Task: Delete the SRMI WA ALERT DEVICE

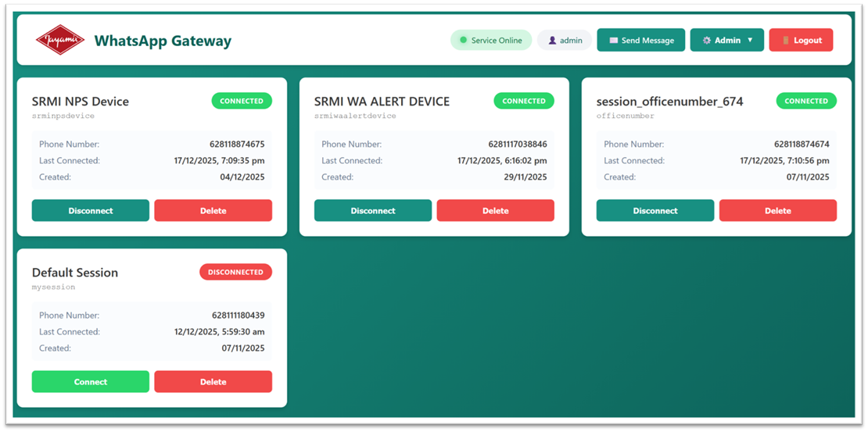Action: tap(496, 211)
